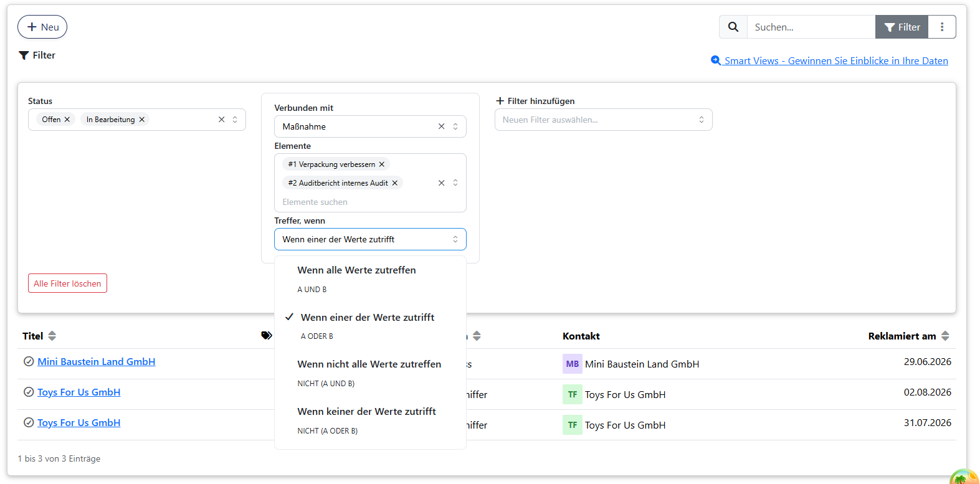Remove #1 Verpackung verbessern element tag
Viewport: 980px width, 484px height.
click(382, 164)
